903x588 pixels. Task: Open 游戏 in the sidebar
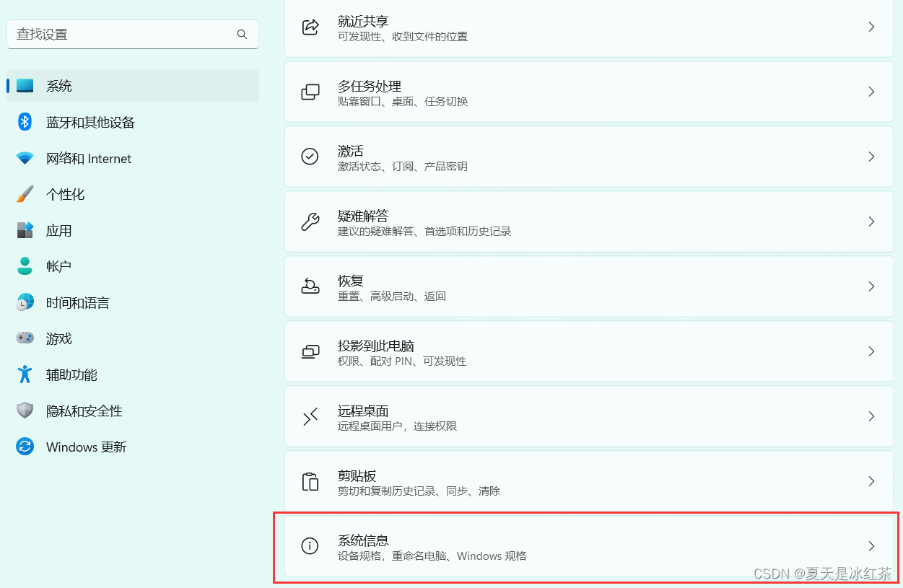click(x=133, y=338)
